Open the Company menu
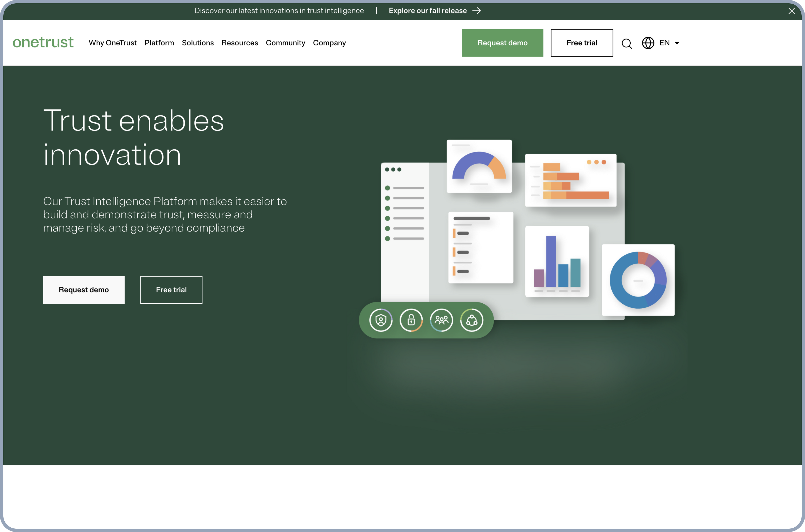This screenshot has height=532, width=805. (x=329, y=43)
